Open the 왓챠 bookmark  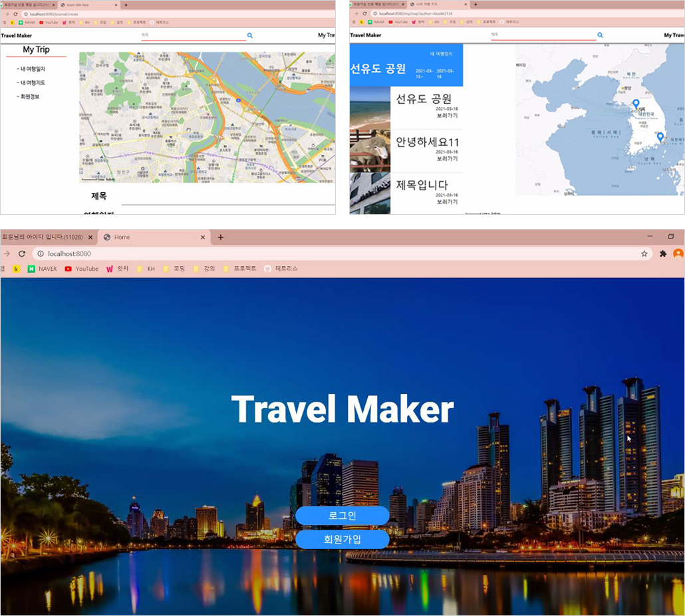118,269
